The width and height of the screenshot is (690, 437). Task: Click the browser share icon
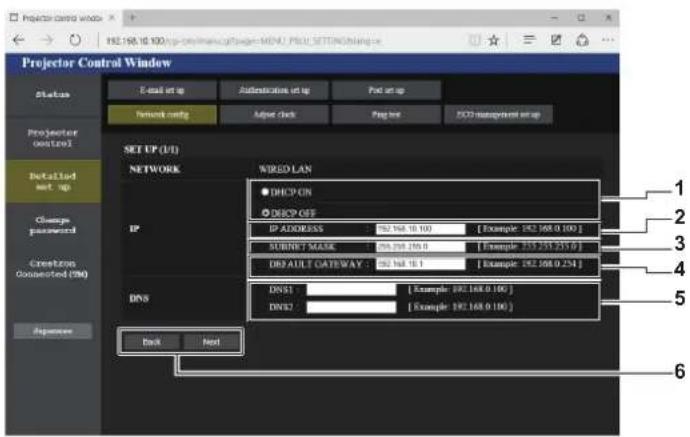pyautogui.click(x=582, y=40)
